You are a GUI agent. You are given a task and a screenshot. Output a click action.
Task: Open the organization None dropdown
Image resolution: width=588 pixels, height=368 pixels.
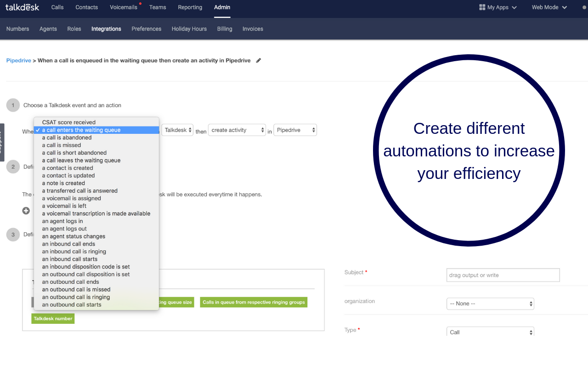pyautogui.click(x=490, y=304)
